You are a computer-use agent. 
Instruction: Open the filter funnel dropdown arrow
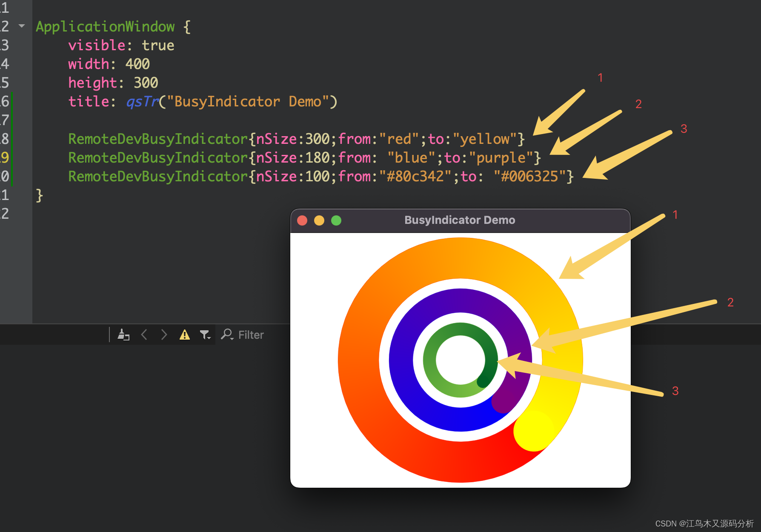210,338
